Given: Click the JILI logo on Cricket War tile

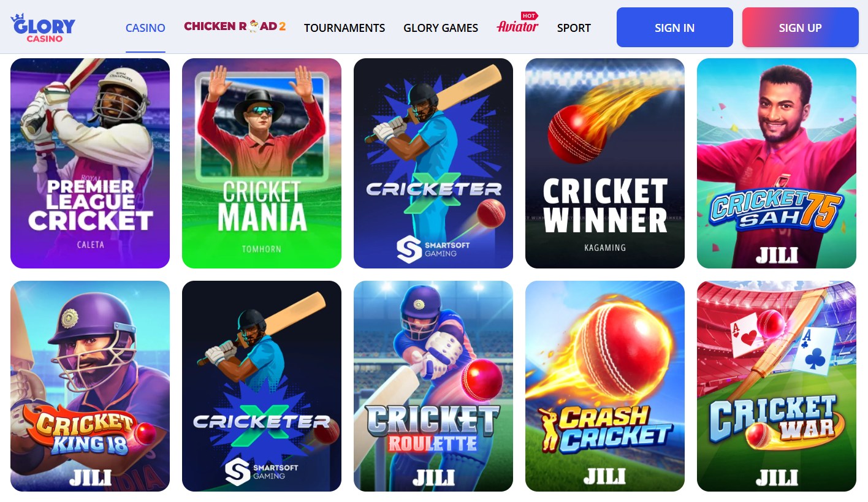Looking at the screenshot, I should click(x=777, y=477).
